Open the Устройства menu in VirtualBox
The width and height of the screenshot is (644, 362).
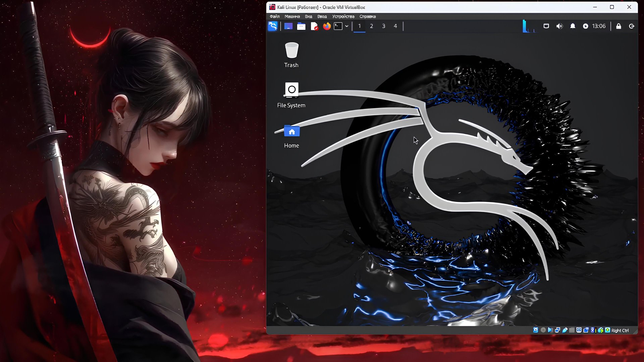343,16
